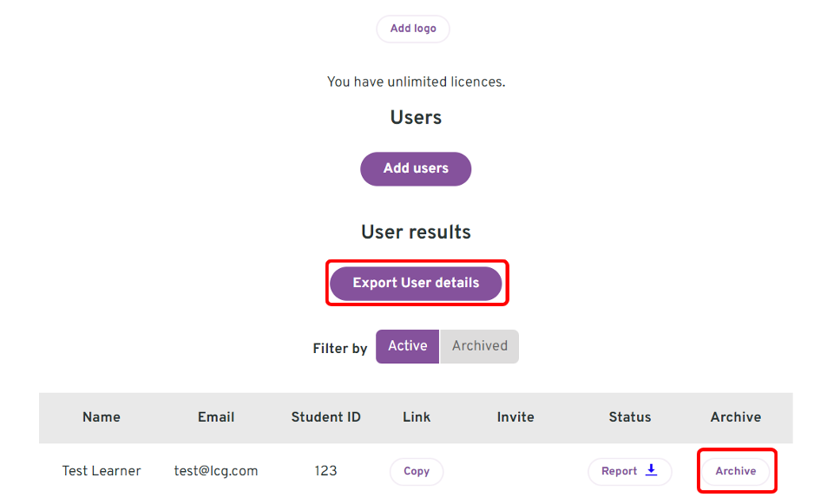827x504 pixels.
Task: Click the Student ID column header
Action: (x=326, y=417)
